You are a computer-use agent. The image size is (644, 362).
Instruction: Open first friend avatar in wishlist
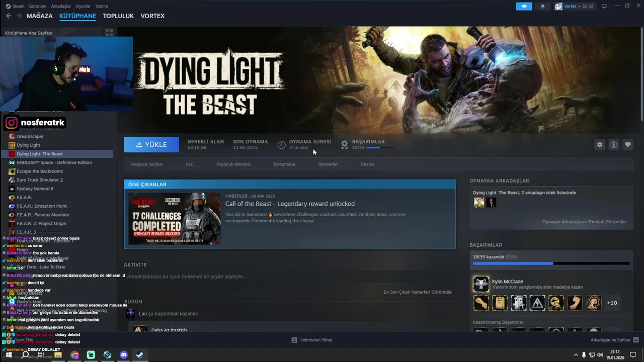click(479, 202)
